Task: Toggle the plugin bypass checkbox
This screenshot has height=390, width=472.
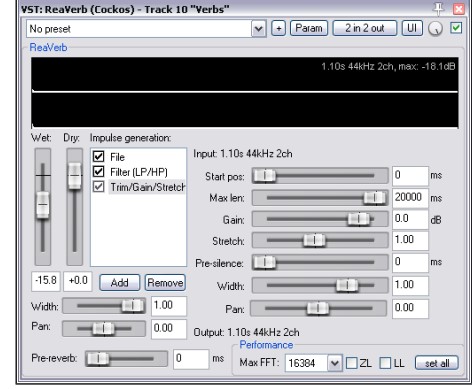Action: coord(456,28)
